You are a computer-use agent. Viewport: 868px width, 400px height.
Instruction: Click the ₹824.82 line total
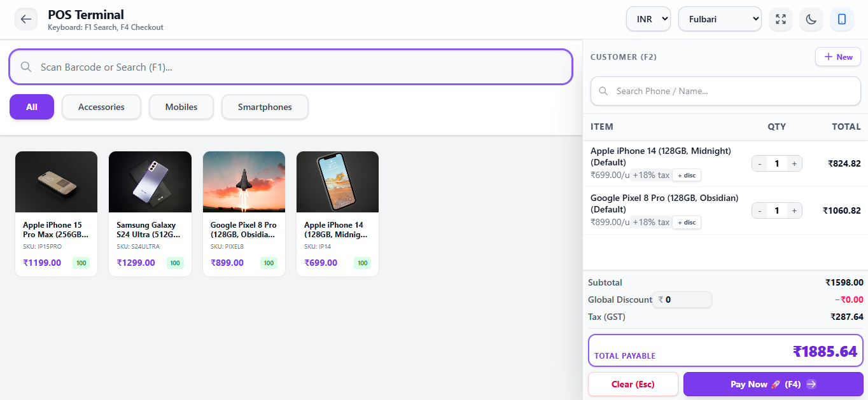point(844,163)
